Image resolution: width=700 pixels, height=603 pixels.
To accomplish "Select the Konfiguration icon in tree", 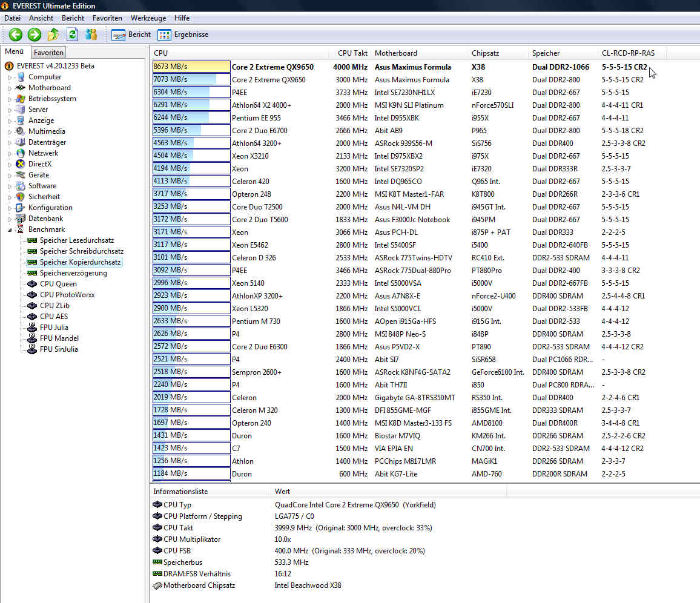I will (21, 208).
